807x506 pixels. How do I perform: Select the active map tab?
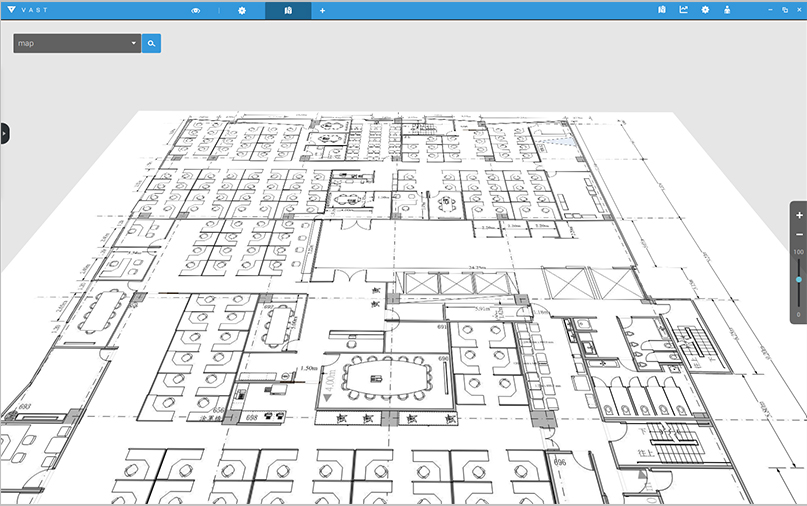pos(288,10)
